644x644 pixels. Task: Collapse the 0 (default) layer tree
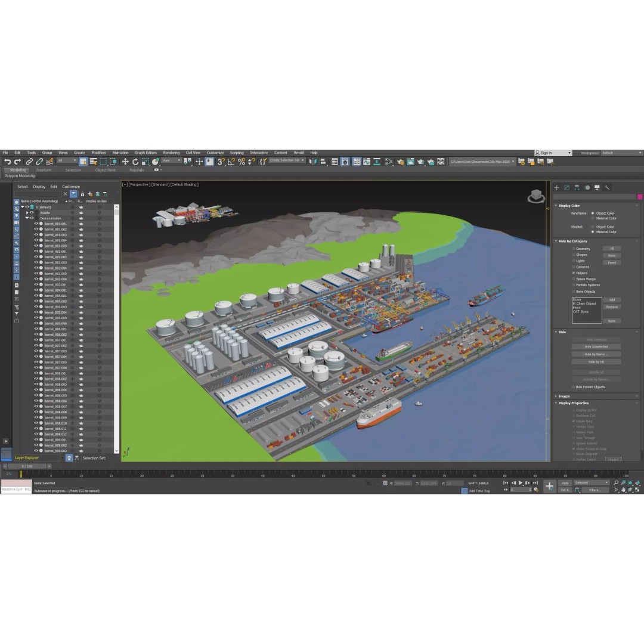click(23, 207)
